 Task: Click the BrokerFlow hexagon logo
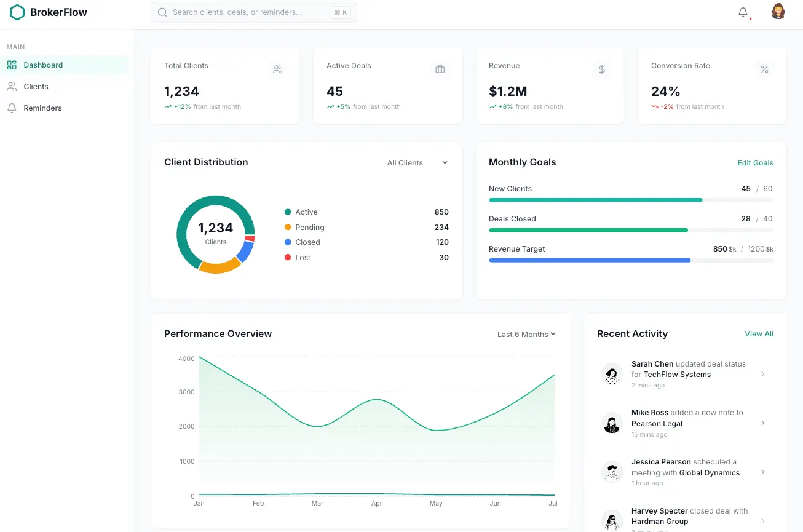17,12
